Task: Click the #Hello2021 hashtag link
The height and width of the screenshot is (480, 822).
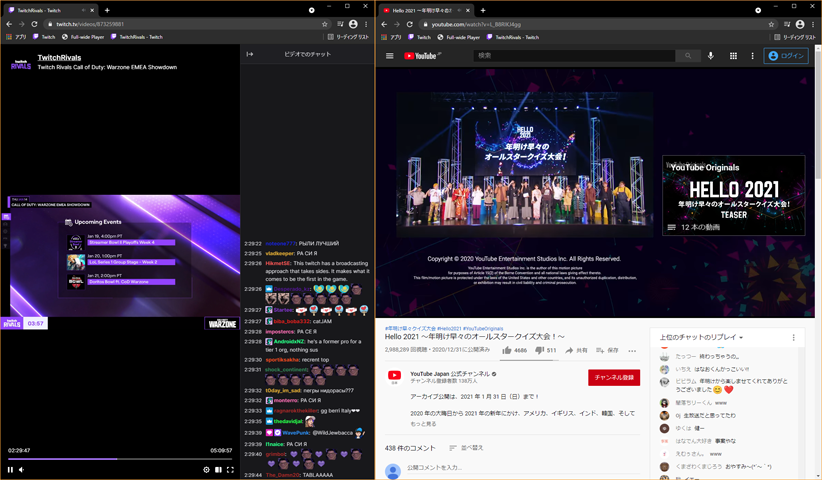Action: point(449,329)
